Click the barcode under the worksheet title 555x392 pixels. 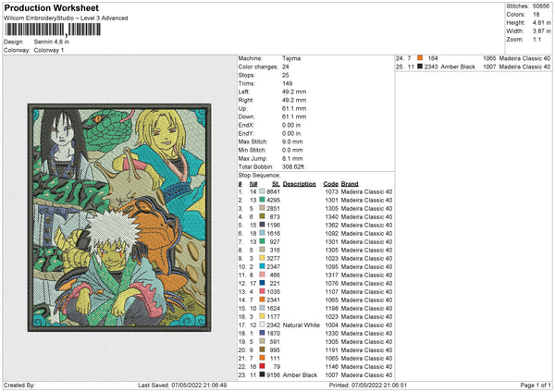click(x=53, y=30)
